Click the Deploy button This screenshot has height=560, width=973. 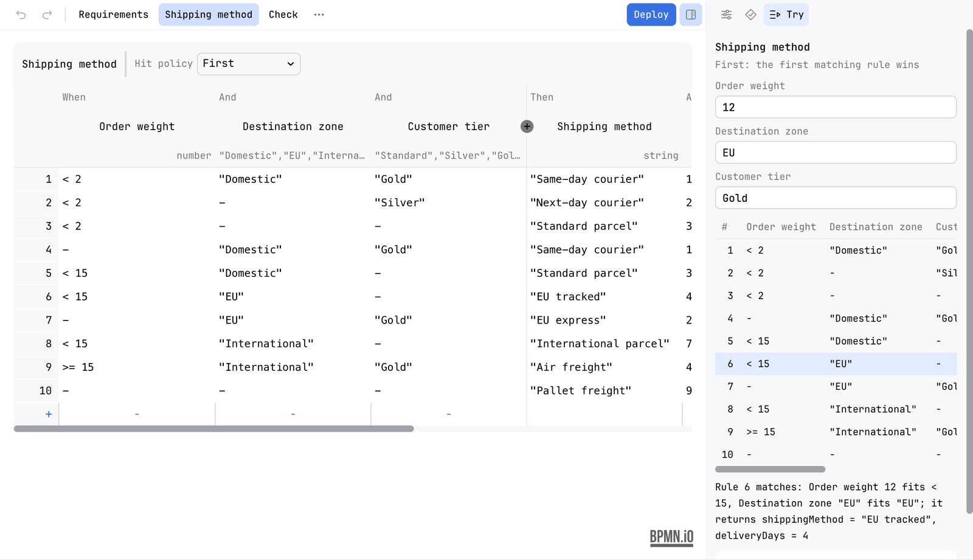point(651,15)
